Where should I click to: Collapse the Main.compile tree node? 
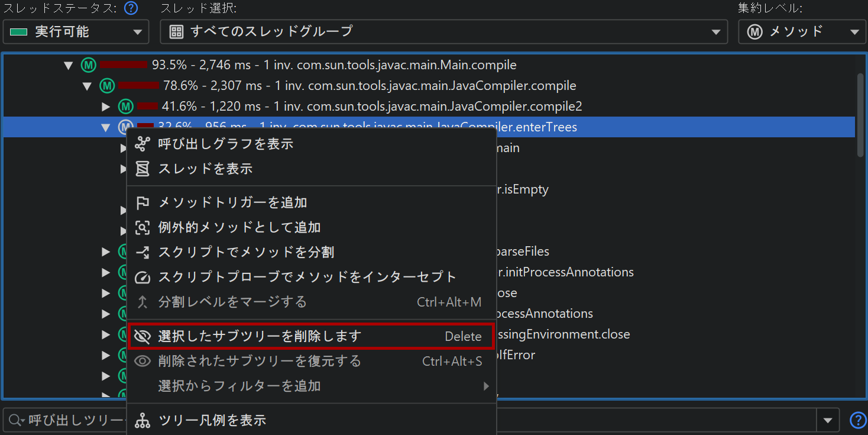click(x=69, y=65)
